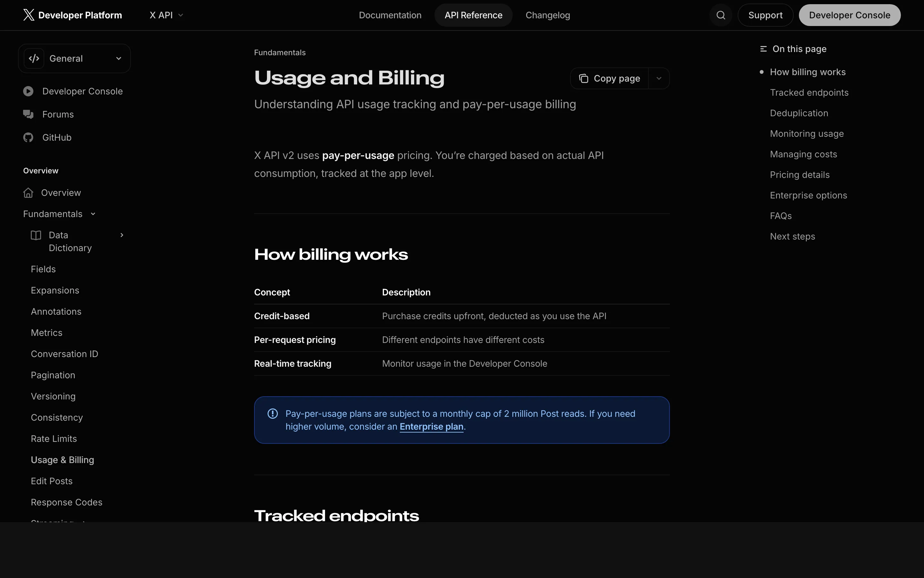This screenshot has width=924, height=578.
Task: Open search with magnifier icon
Action: pos(721,15)
